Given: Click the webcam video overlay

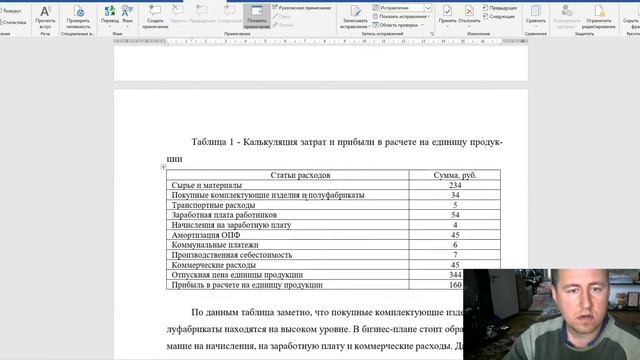Looking at the screenshot, I should click(x=551, y=314).
